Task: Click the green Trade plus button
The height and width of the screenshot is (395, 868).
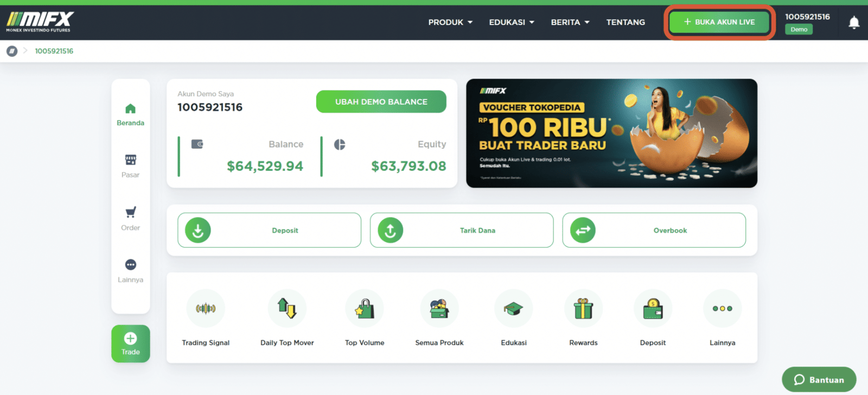Action: coord(131,343)
